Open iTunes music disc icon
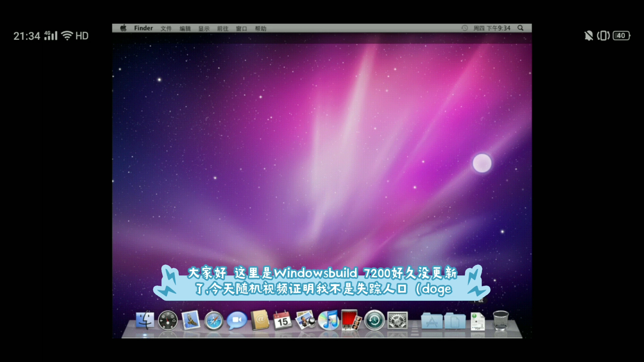 (328, 320)
